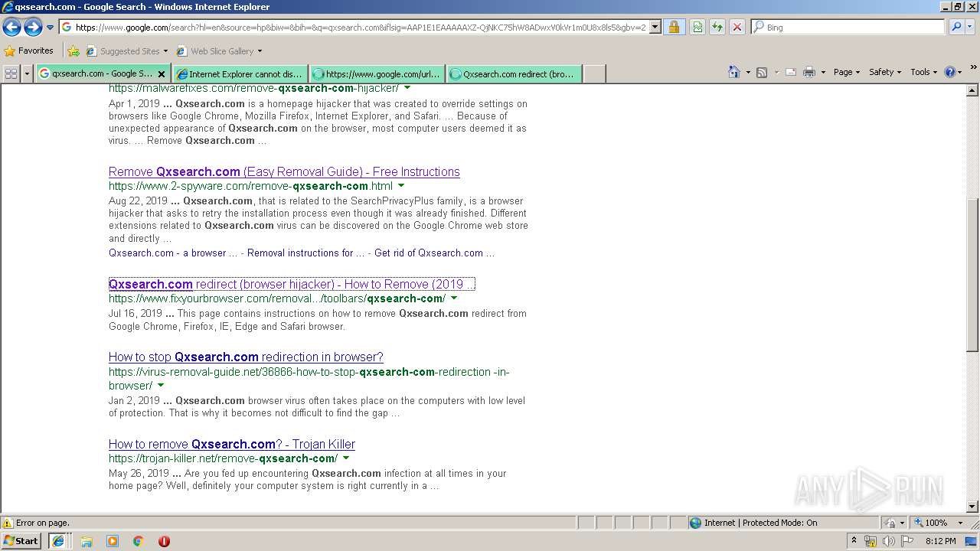Expand trojan-killer result URL dropdown arrow
Screen dimensions: 980x551
coord(346,458)
